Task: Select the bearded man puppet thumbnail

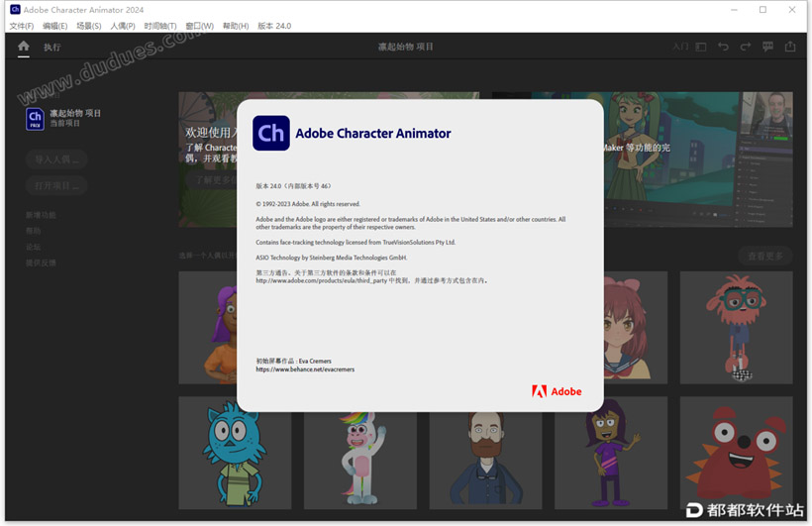Action: [x=486, y=461]
